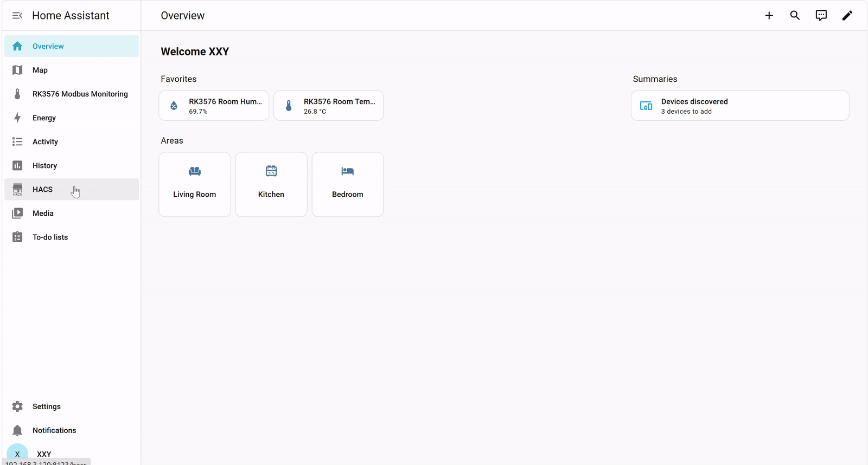Click the bed icon for Bedroom
The height and width of the screenshot is (465, 868).
(x=348, y=171)
